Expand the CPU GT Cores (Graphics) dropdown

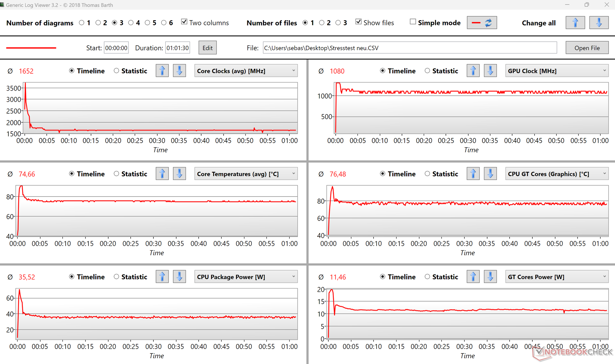pyautogui.click(x=556, y=174)
